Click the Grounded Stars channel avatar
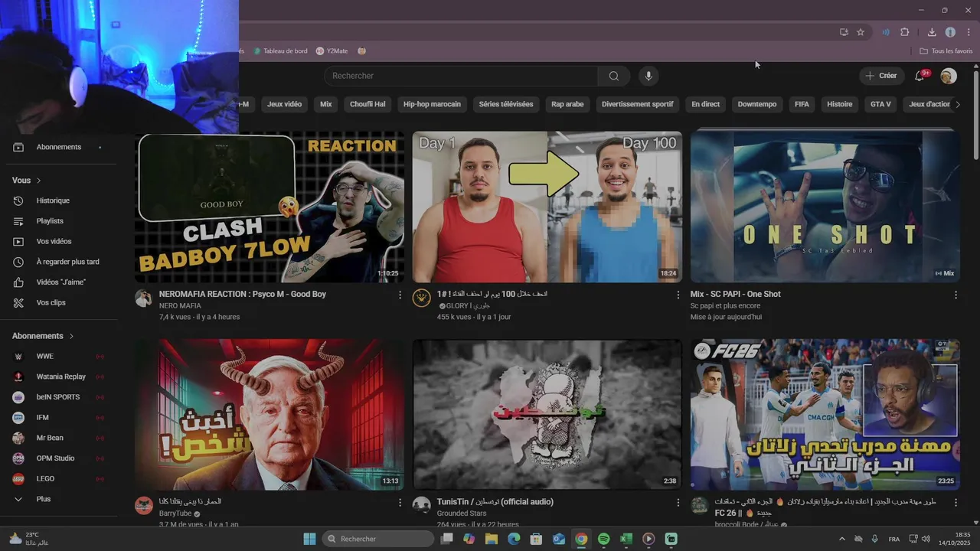Screen dimensions: 980x551 coord(421,505)
